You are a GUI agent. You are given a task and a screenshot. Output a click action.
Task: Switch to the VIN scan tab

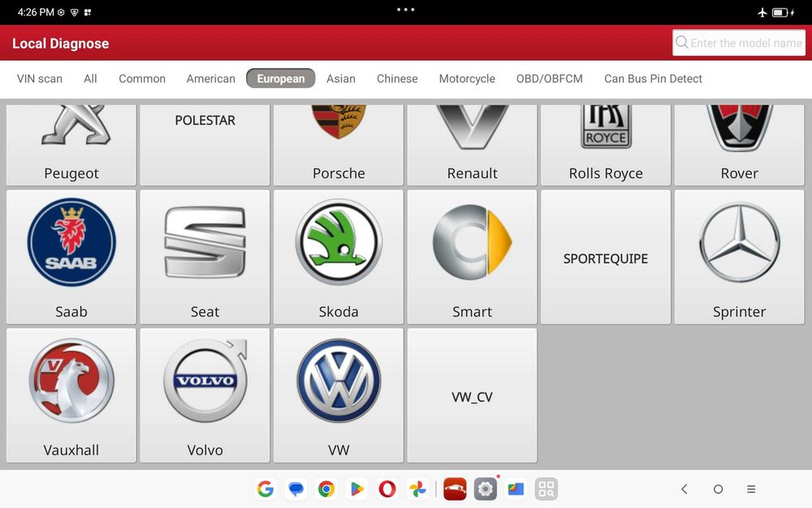coord(39,79)
